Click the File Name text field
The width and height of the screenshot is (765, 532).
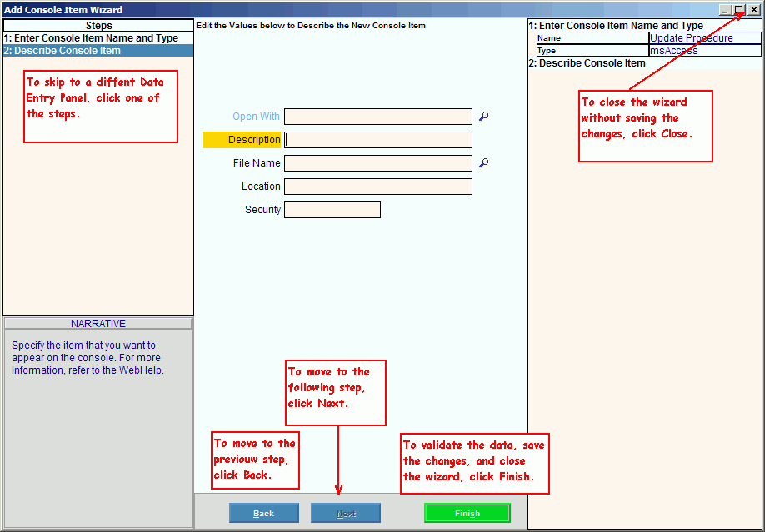(378, 163)
